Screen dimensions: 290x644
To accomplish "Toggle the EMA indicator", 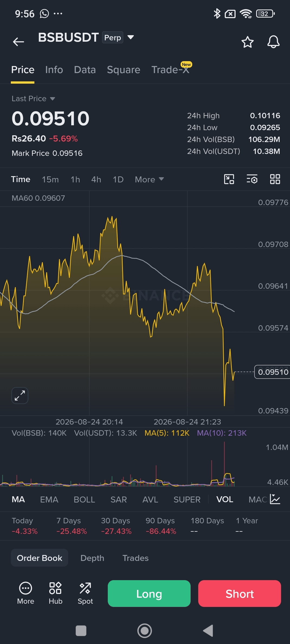I will pyautogui.click(x=49, y=499).
